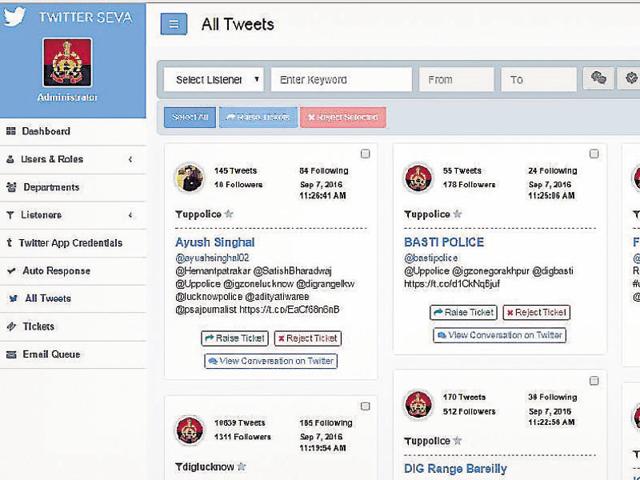Select the diglucknow tweet card checkbox
The height and width of the screenshot is (480, 640).
click(x=365, y=407)
